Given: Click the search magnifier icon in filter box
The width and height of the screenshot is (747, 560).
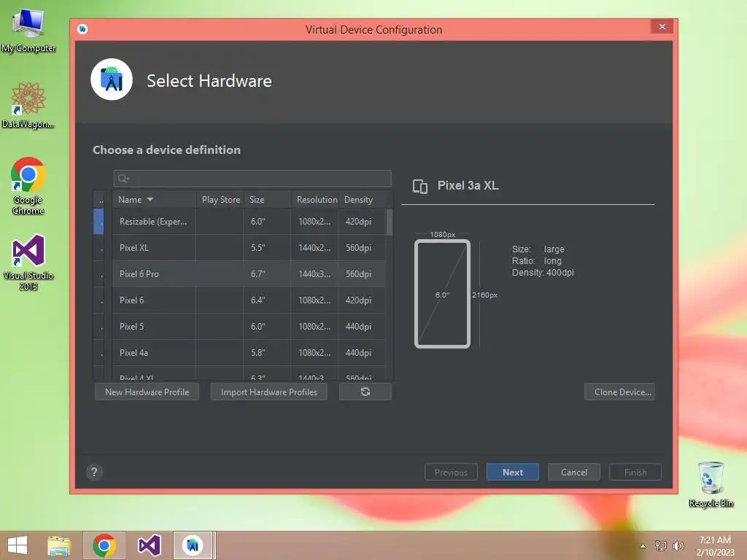Looking at the screenshot, I should tap(123, 179).
